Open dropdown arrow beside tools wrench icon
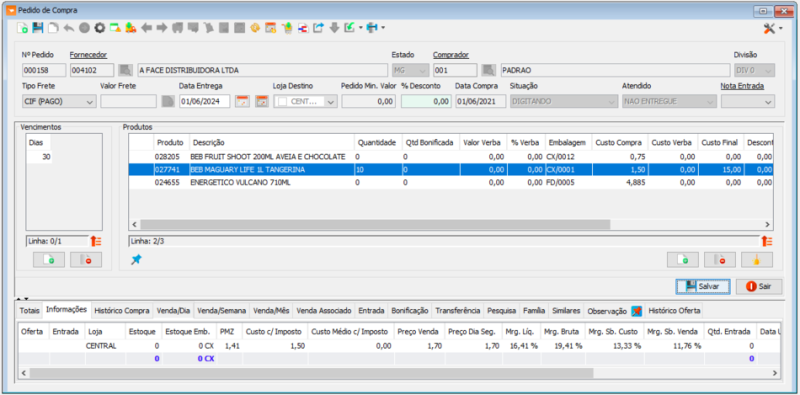 click(781, 29)
